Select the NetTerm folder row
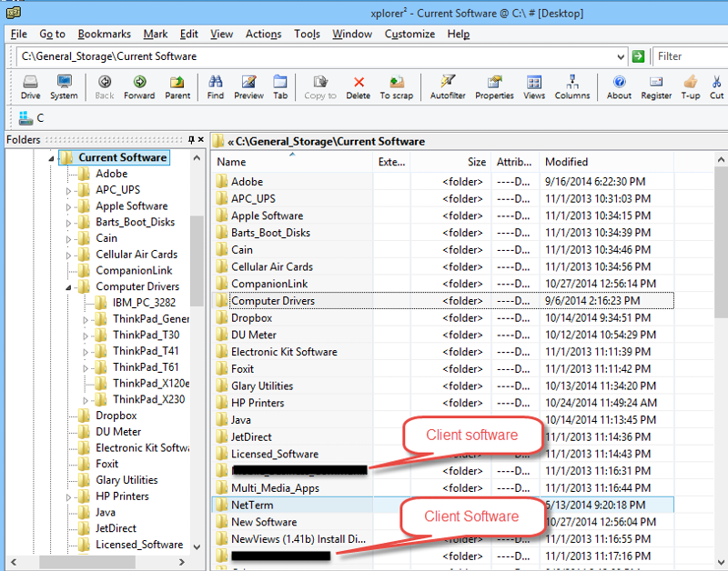The width and height of the screenshot is (728, 571). coord(443,506)
